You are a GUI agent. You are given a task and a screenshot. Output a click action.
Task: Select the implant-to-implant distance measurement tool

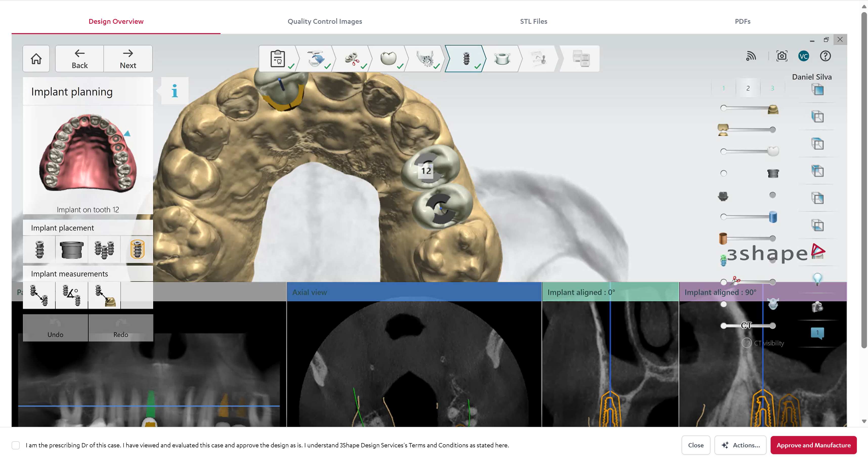pyautogui.click(x=39, y=295)
